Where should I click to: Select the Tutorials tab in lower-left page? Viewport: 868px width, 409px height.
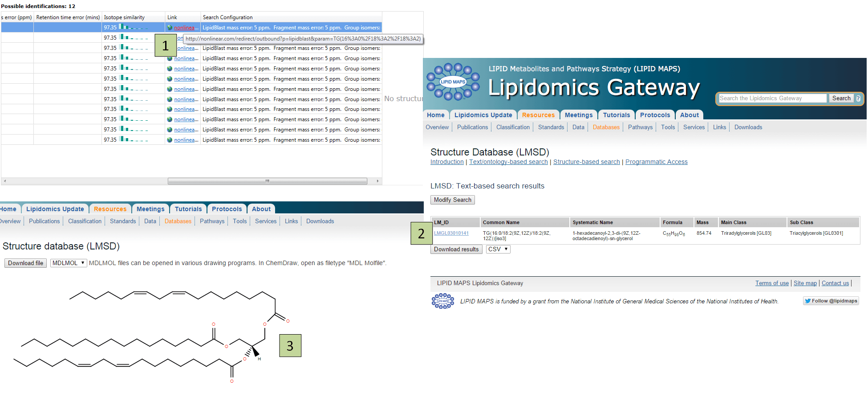188,209
